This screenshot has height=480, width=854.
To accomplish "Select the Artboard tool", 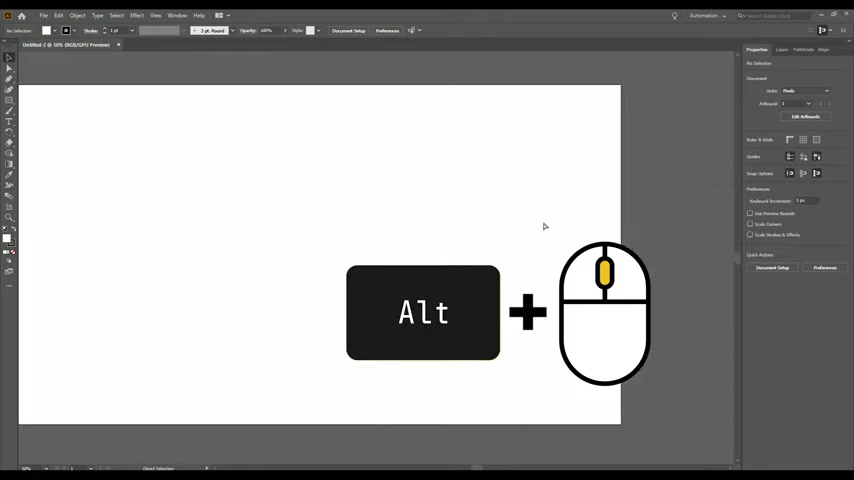I will (x=9, y=207).
